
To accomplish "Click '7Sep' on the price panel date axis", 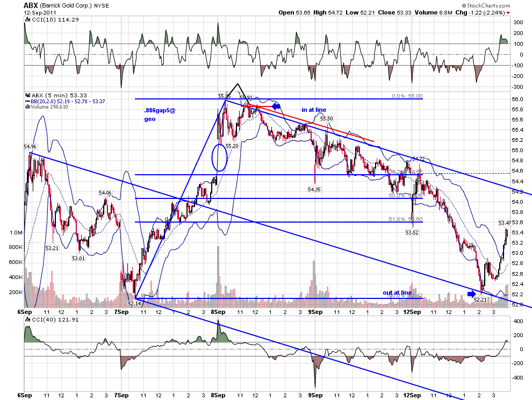I will 121,312.
